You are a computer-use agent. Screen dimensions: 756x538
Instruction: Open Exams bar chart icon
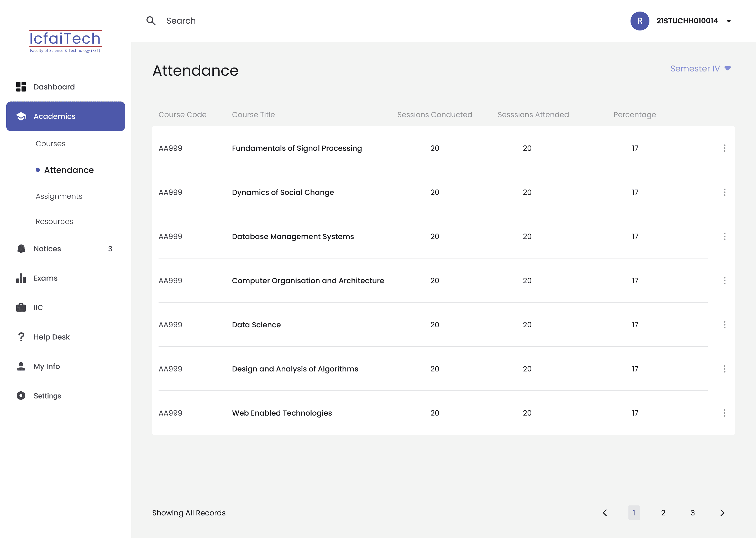pos(21,278)
